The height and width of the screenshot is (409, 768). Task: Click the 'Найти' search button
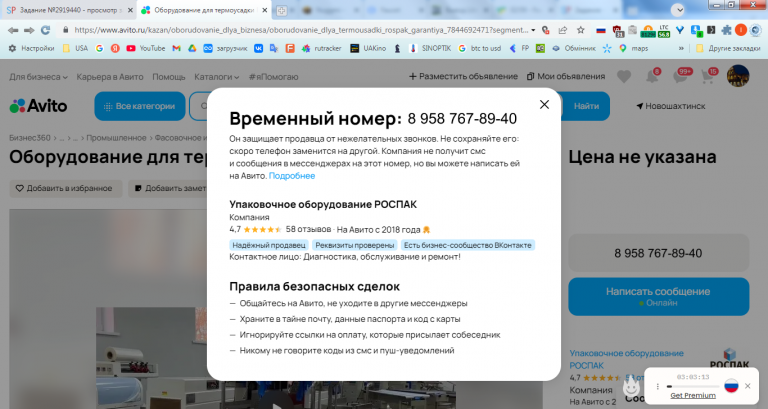[x=586, y=106]
